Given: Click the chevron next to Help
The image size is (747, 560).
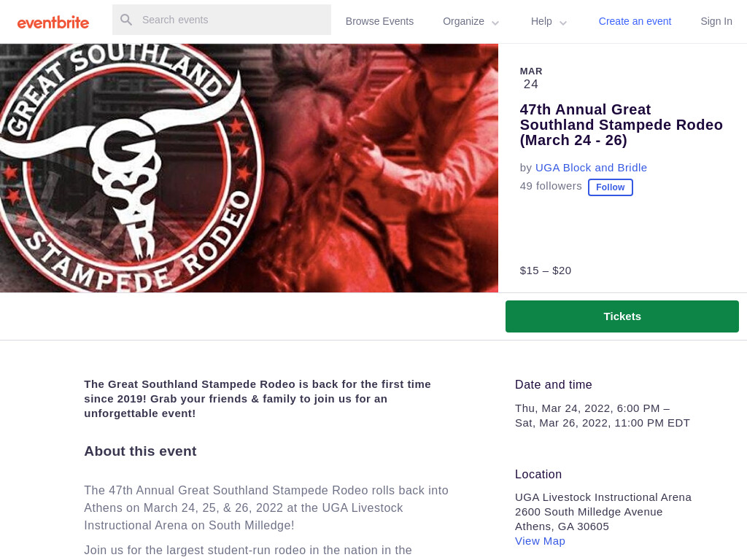Looking at the screenshot, I should tap(563, 23).
